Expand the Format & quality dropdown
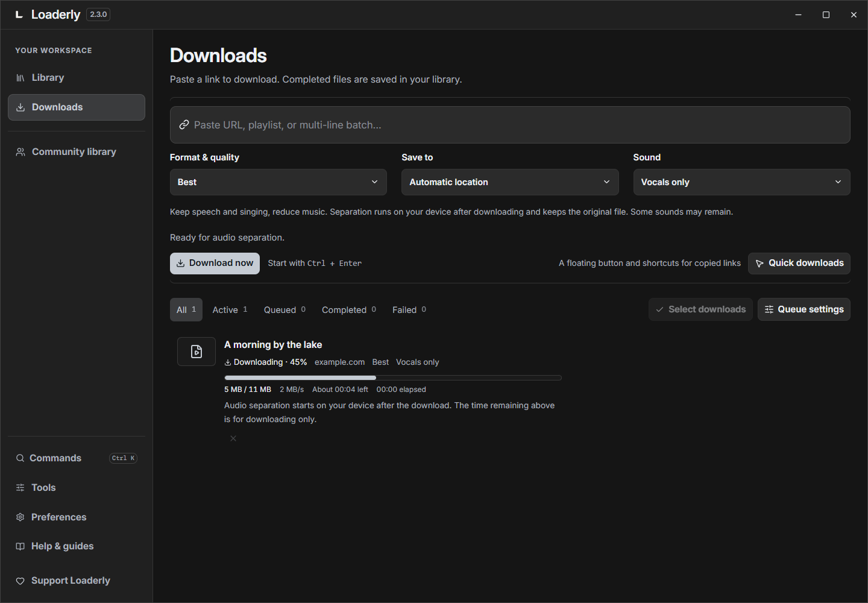Image resolution: width=868 pixels, height=603 pixels. tap(278, 182)
